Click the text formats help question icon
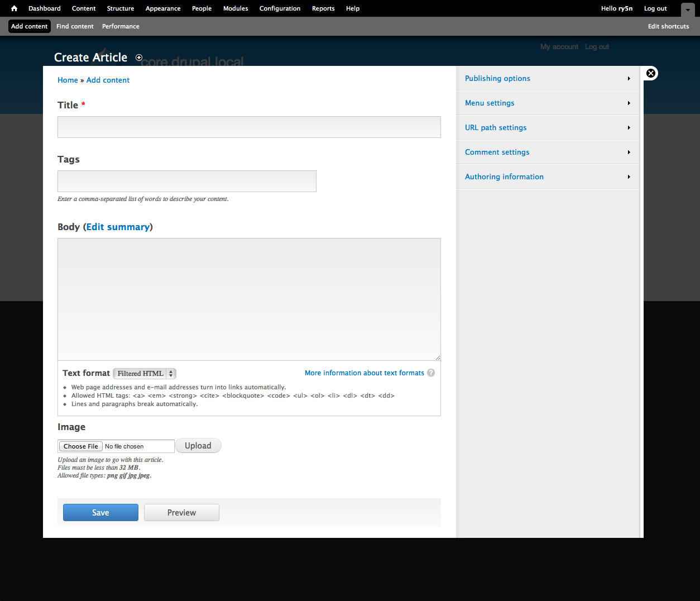 click(x=431, y=373)
